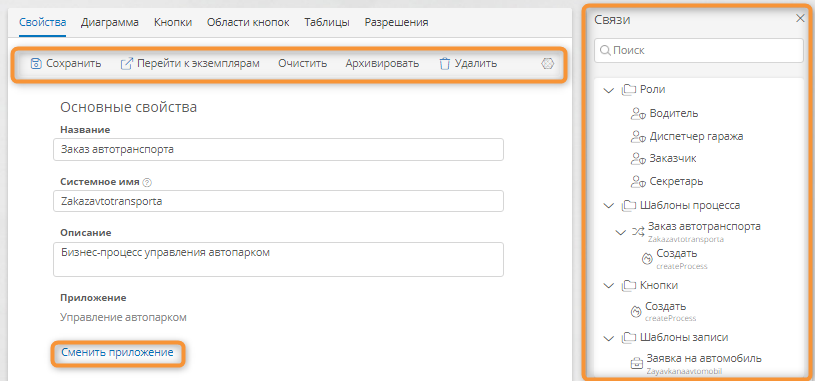Click the magnifier icon in search box

tap(606, 50)
